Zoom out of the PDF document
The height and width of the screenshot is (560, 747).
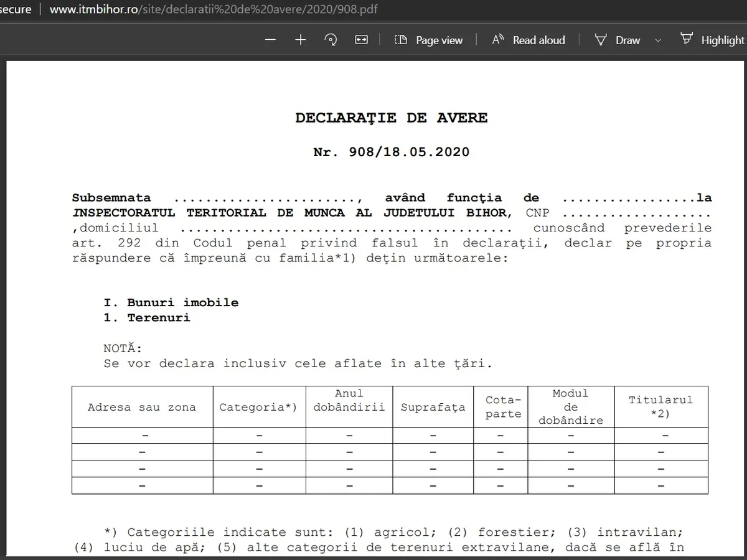point(270,40)
